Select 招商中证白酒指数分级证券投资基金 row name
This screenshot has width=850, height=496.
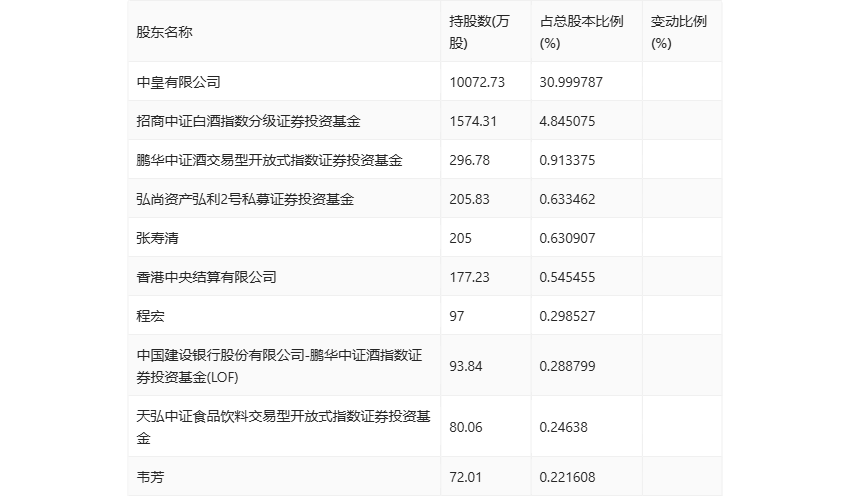[248, 121]
